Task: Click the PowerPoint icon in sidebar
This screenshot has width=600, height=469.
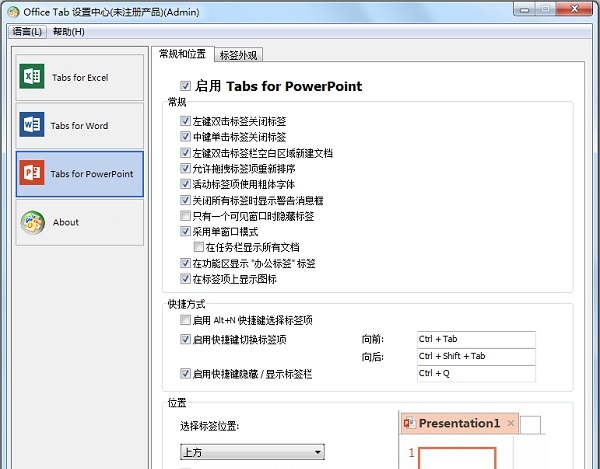Action: 32,173
